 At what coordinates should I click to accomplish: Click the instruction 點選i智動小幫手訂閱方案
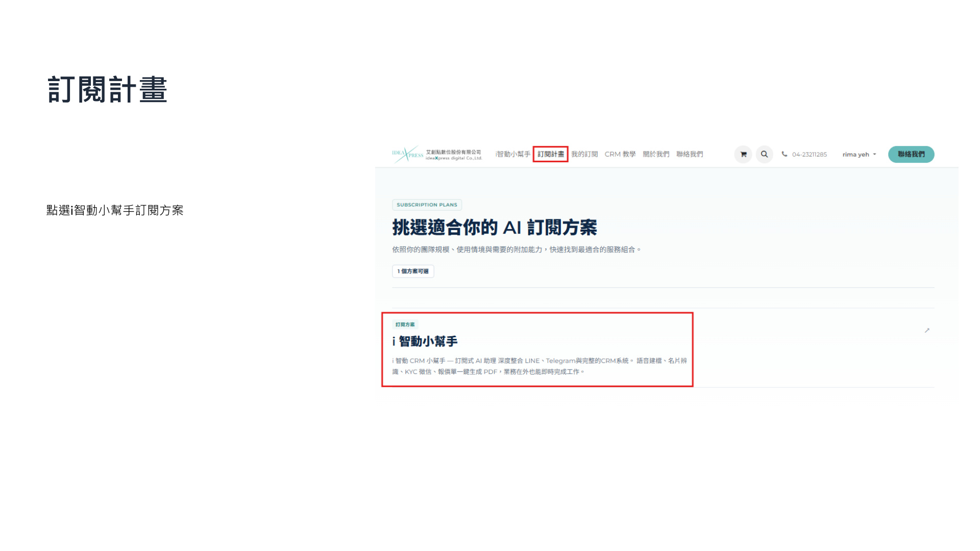pyautogui.click(x=115, y=210)
